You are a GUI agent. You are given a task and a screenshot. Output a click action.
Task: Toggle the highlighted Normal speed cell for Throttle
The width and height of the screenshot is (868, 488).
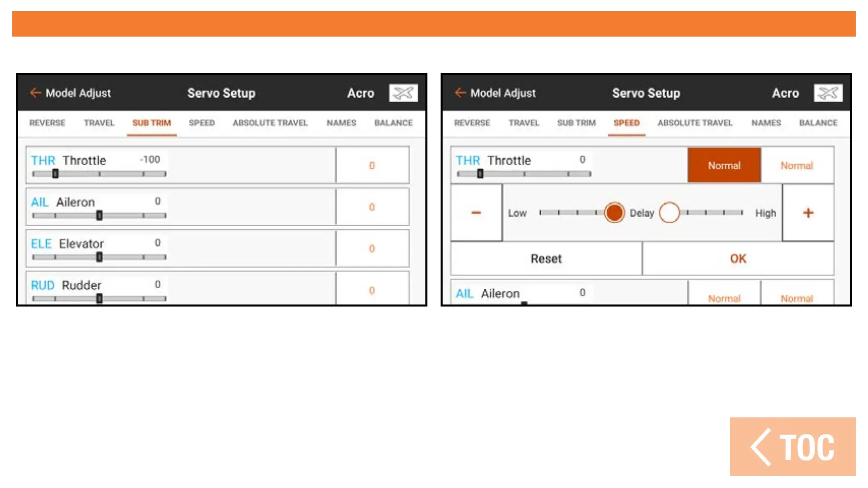724,165
